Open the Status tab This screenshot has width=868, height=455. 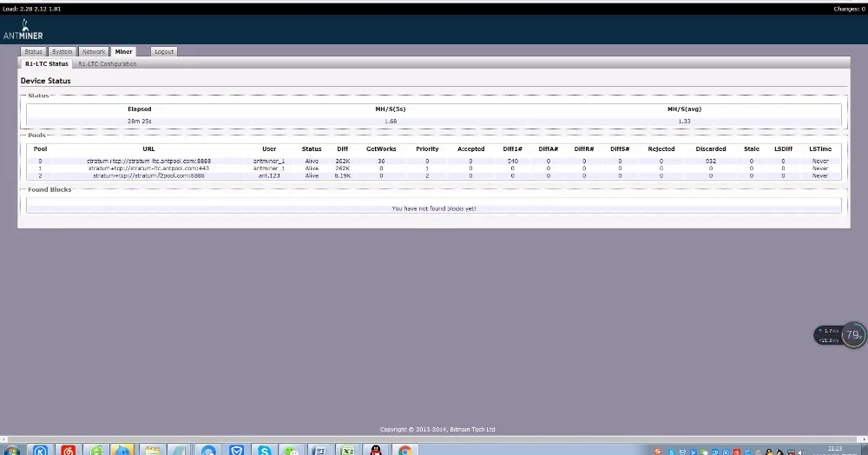[33, 51]
